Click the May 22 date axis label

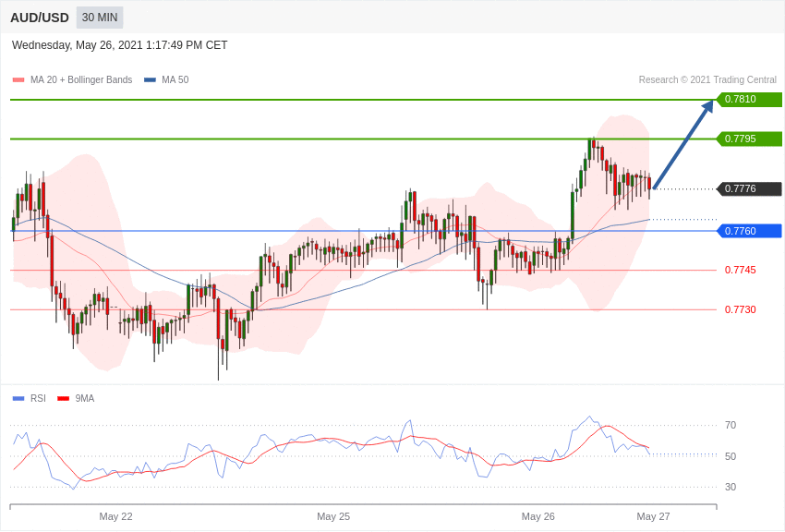click(115, 516)
